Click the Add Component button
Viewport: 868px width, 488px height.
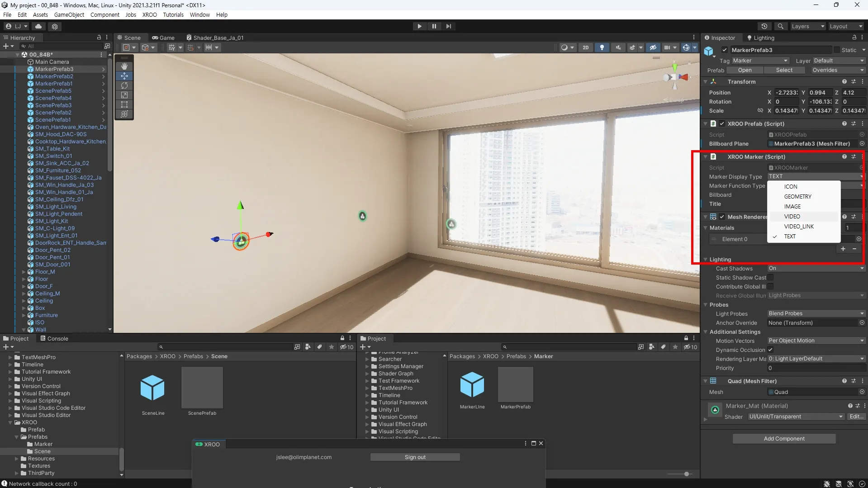(x=784, y=438)
